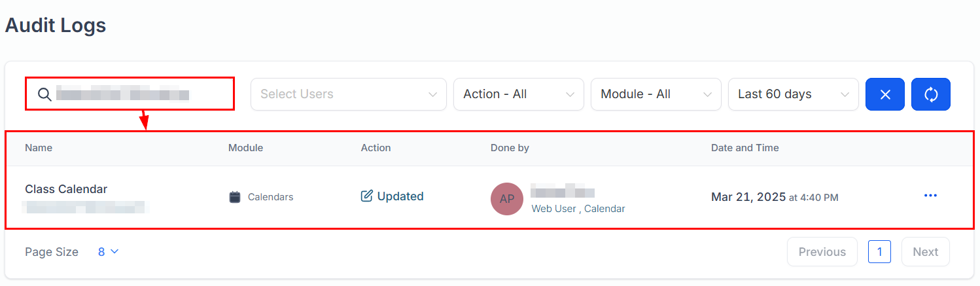Change the Last 60 days date range
Viewport: 980px width, 286px height.
tap(793, 94)
